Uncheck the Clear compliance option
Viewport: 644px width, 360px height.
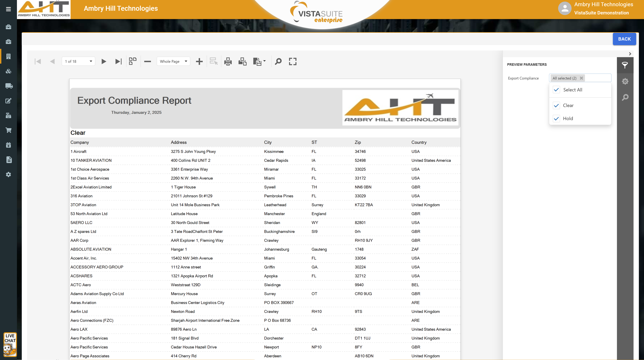556,106
